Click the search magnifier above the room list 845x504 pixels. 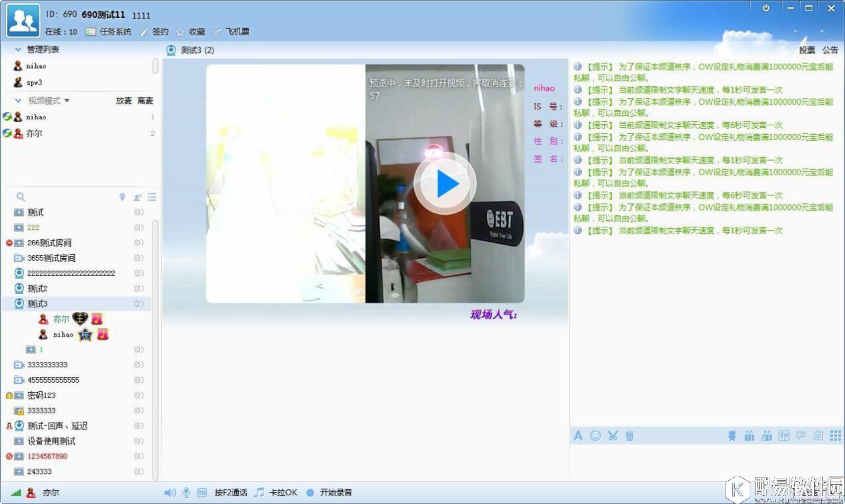coord(20,197)
